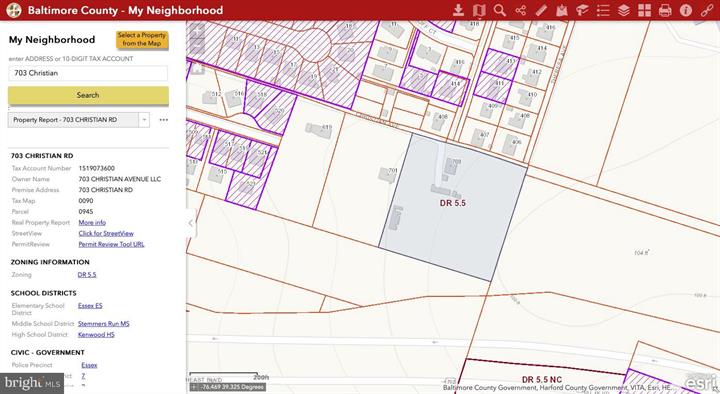Open the Click for StreetView link
Screen dimensions: 720x394
click(106, 233)
